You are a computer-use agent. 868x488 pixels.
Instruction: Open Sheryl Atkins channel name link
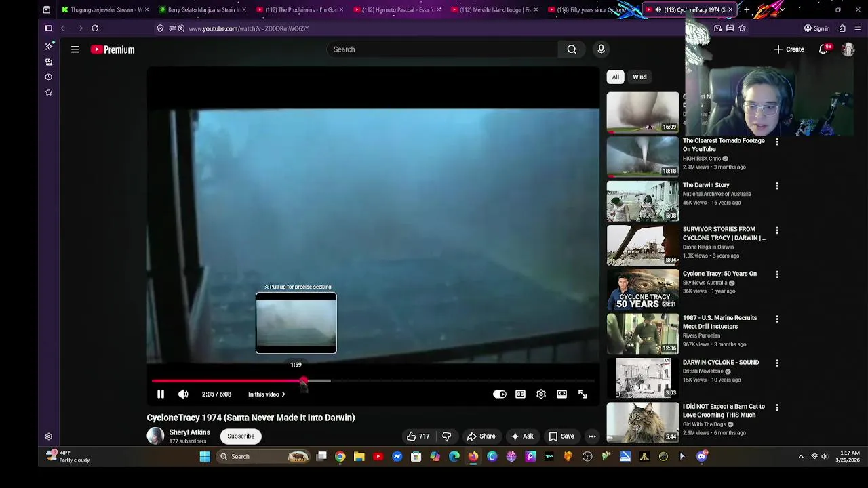point(189,432)
